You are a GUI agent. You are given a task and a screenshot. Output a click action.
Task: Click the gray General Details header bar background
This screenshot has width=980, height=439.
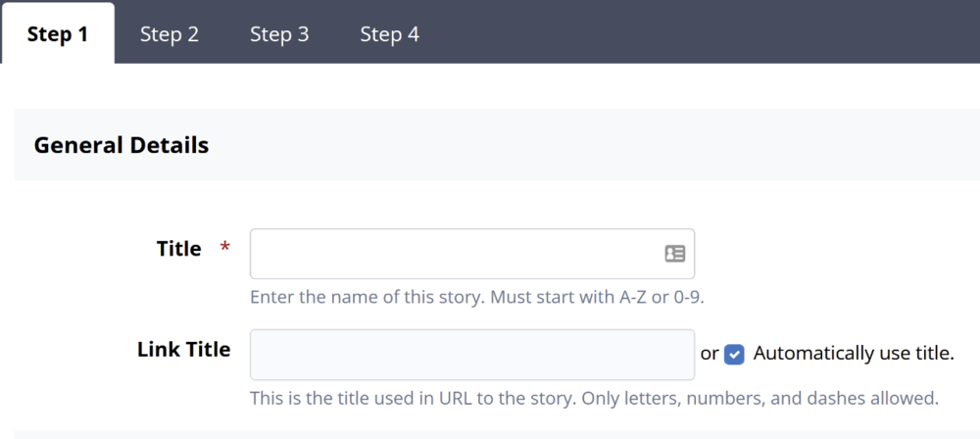click(588, 145)
